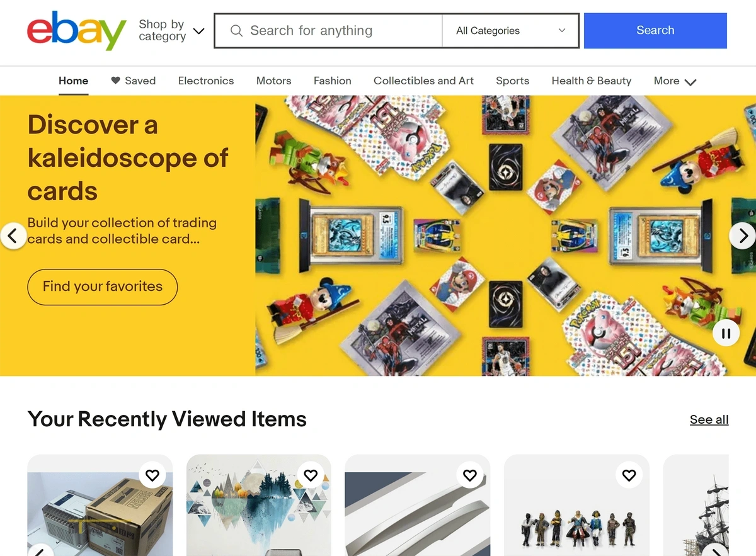Open All Categories dropdown
The height and width of the screenshot is (556, 756).
click(x=510, y=30)
